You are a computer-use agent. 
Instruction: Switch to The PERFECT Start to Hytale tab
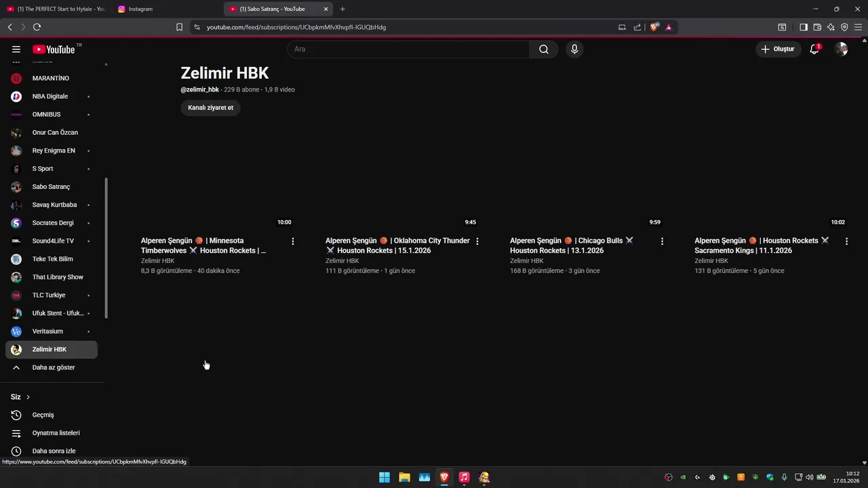pos(56,9)
